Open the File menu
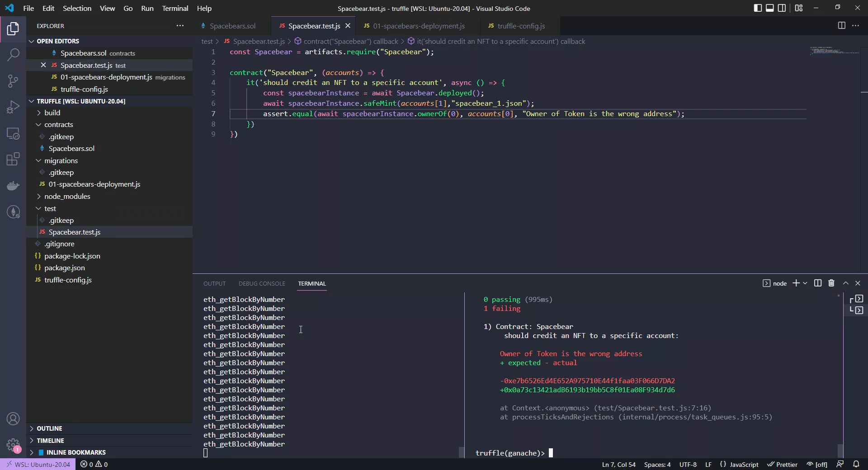Screen dimensions: 868x470 click(28, 8)
